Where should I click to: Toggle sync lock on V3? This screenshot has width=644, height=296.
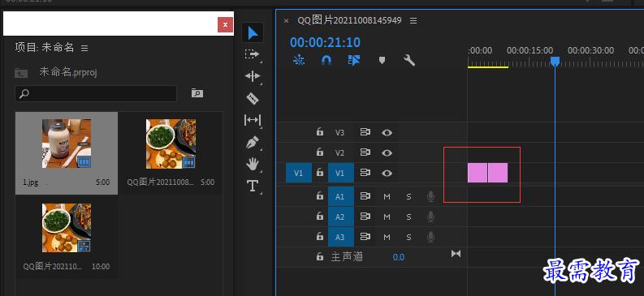click(365, 132)
